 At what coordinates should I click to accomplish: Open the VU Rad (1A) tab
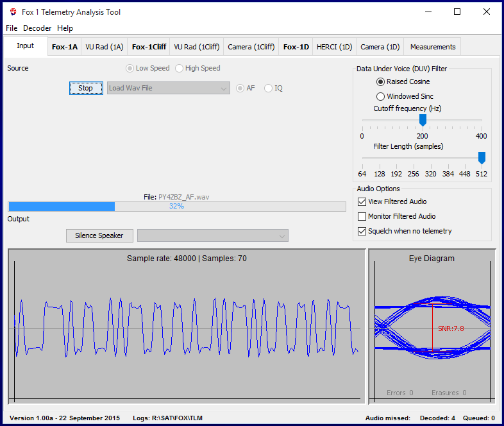[104, 47]
